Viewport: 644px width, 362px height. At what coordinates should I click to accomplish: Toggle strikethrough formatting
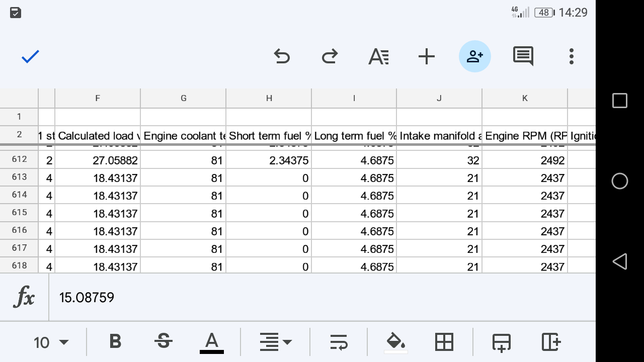163,342
